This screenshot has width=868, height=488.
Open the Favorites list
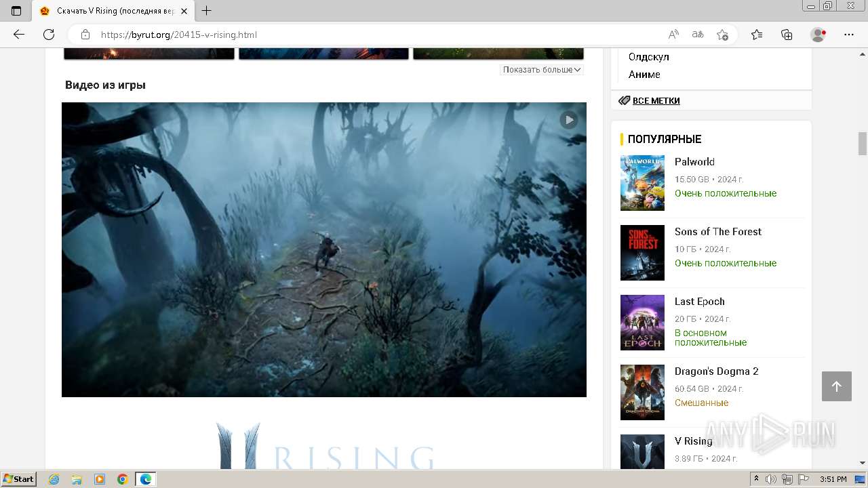pos(757,35)
